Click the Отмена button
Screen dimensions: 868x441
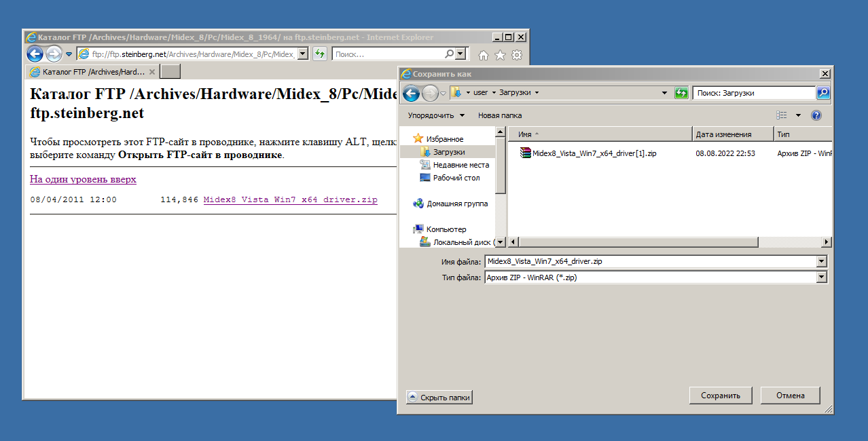(790, 396)
